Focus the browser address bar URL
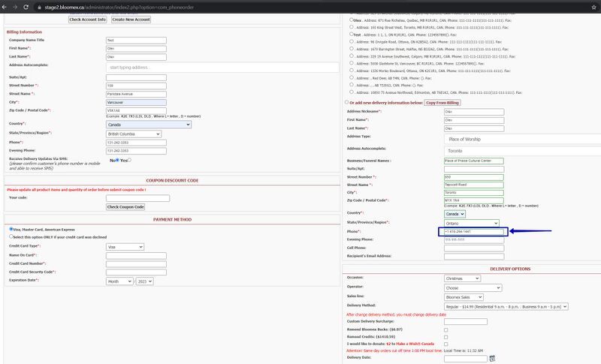Screen dimensions: 601x364 pyautogui.click(x=119, y=8)
